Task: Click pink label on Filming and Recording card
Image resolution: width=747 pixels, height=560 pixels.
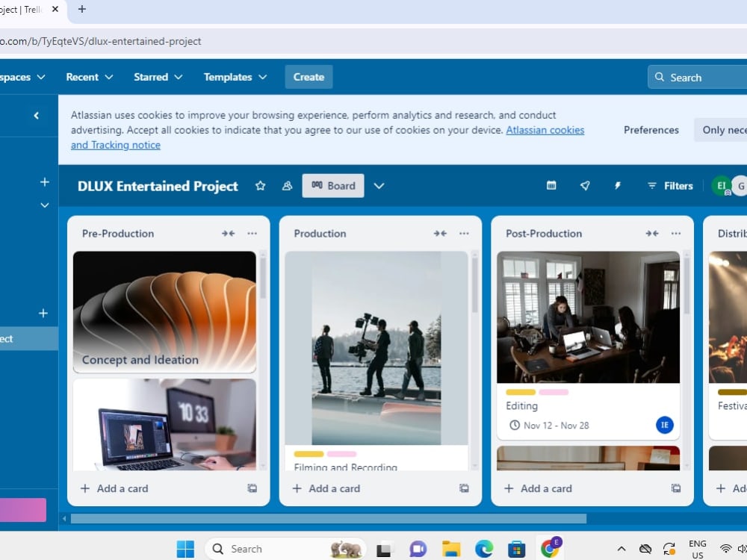Action: [341, 454]
